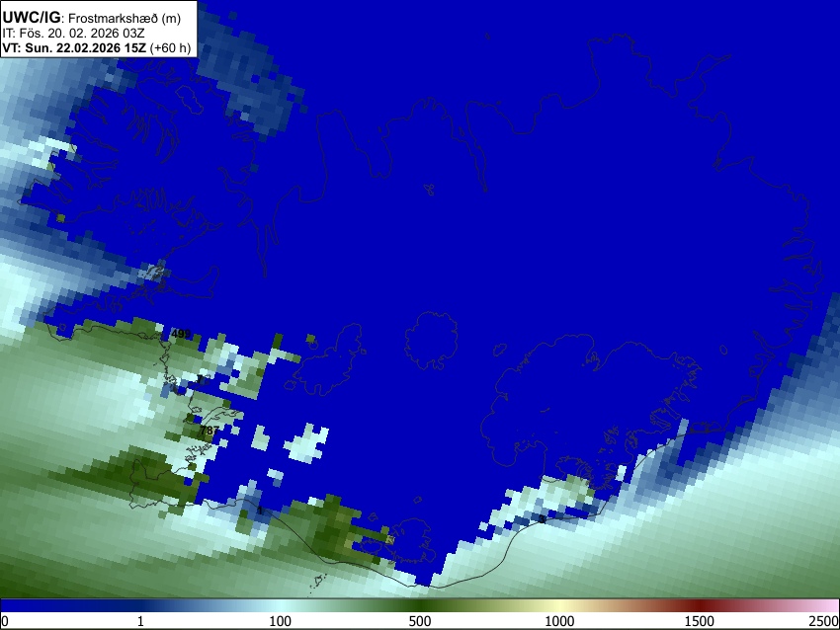Pick the pale yellow color above the 1000 label

click(559, 605)
